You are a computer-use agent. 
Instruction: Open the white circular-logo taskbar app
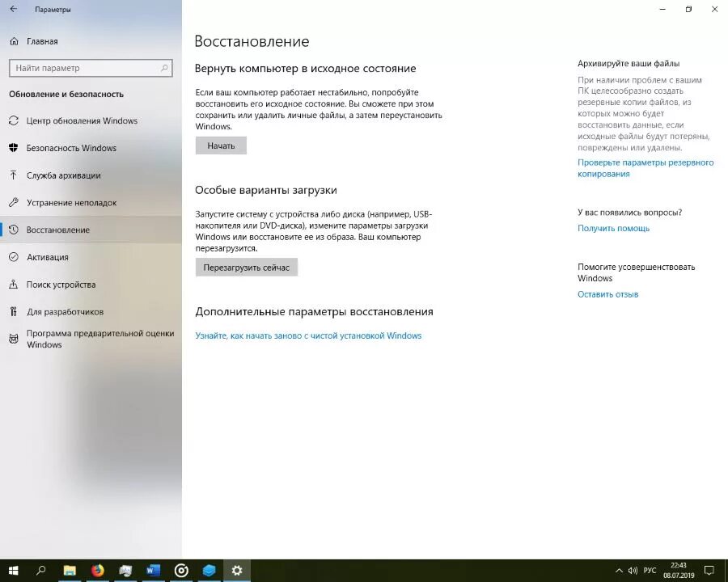[x=181, y=571]
